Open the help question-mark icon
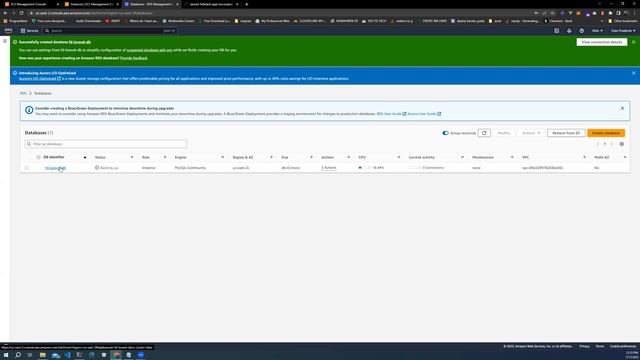This screenshot has width=640, height=360. point(581,31)
